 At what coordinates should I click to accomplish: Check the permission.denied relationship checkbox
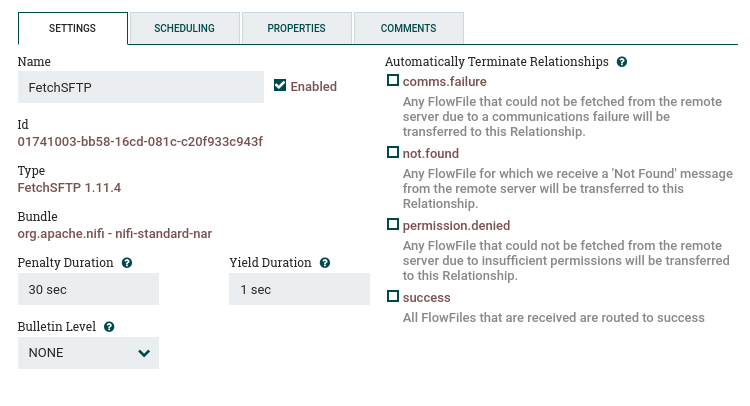(x=393, y=224)
